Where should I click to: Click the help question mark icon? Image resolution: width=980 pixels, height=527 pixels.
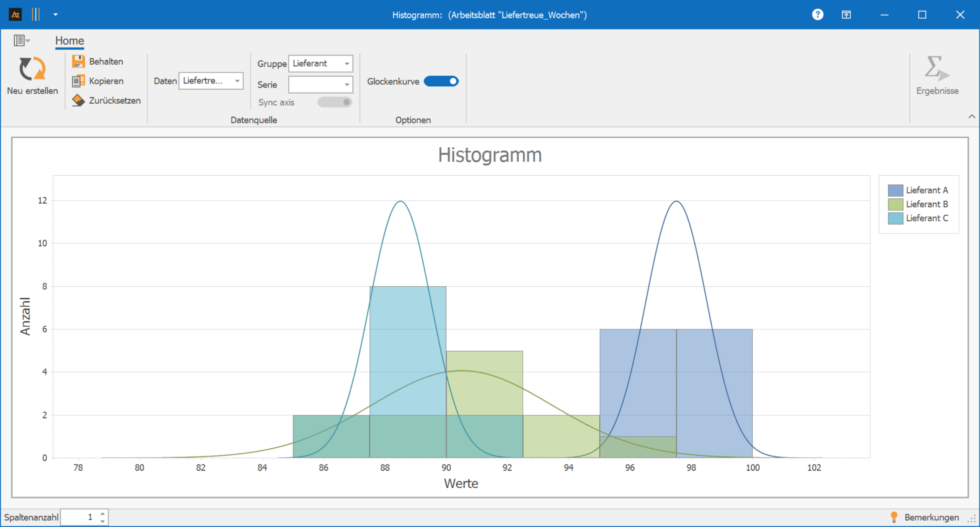pos(817,15)
